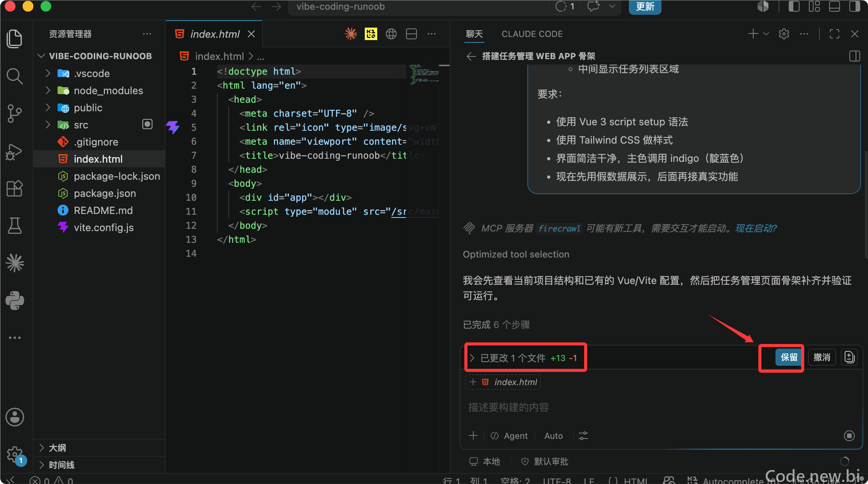
Task: Click the yellow QR-style editor toolbar icon
Action: [x=371, y=34]
